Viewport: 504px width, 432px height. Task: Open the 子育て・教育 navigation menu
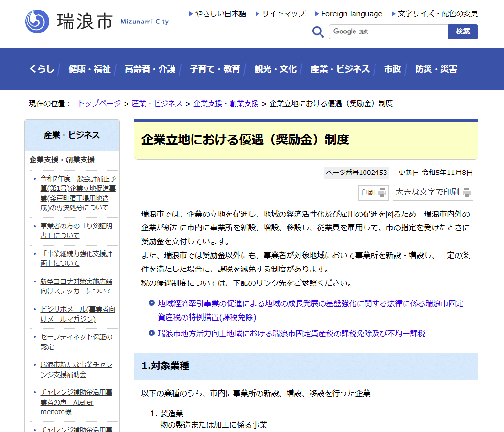pyautogui.click(x=214, y=69)
